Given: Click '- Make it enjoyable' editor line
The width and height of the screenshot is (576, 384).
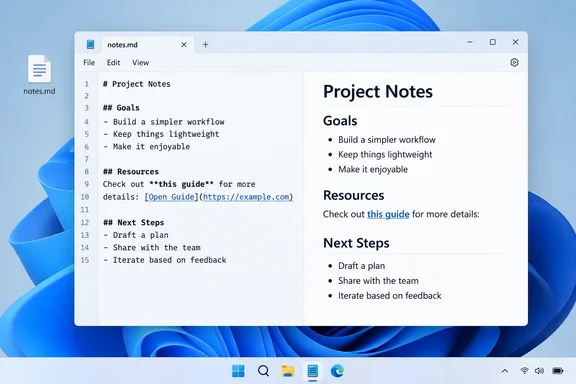Looking at the screenshot, I should pos(147,147).
